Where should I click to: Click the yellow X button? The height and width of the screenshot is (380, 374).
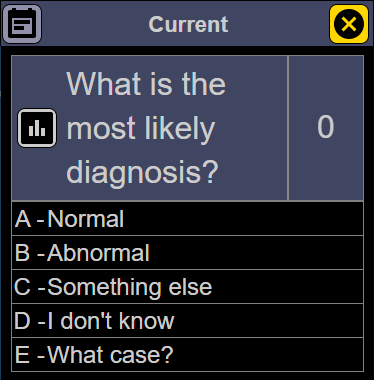point(349,24)
